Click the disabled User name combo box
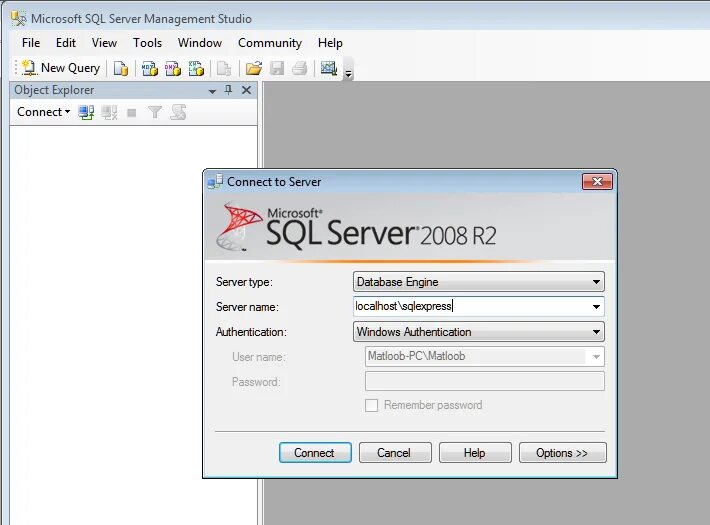 tap(485, 356)
